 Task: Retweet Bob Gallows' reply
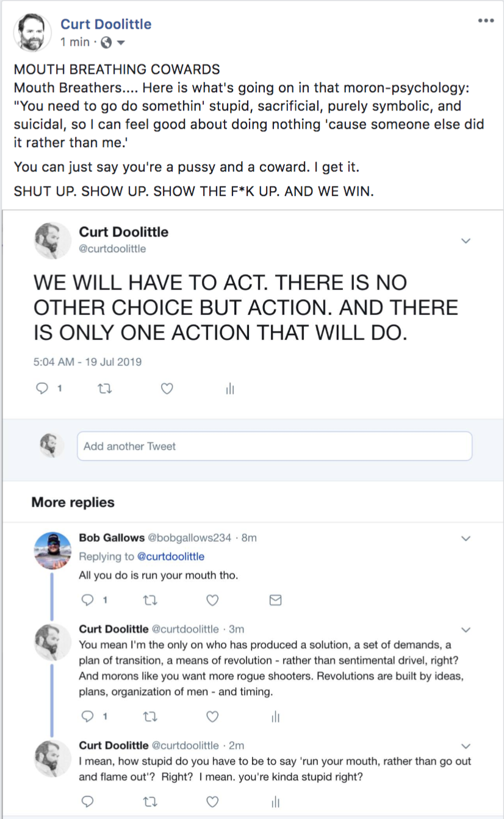coord(149,600)
